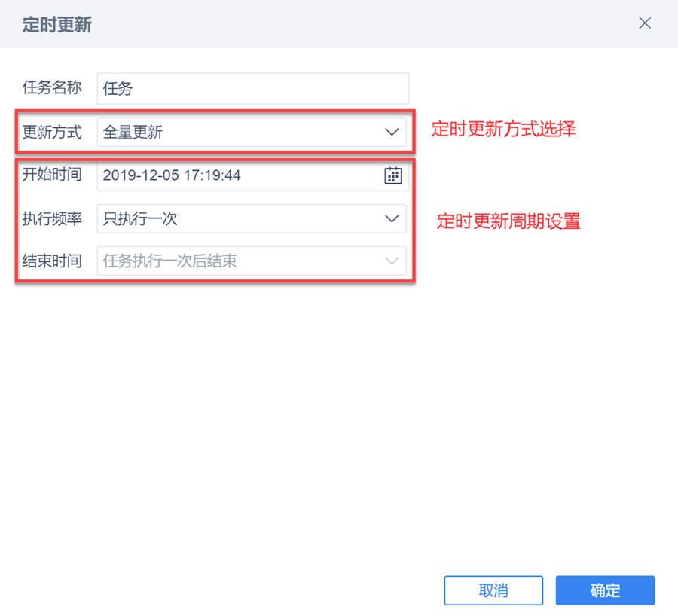Click the start time value 2019-12-05 17:19:44

172,176
